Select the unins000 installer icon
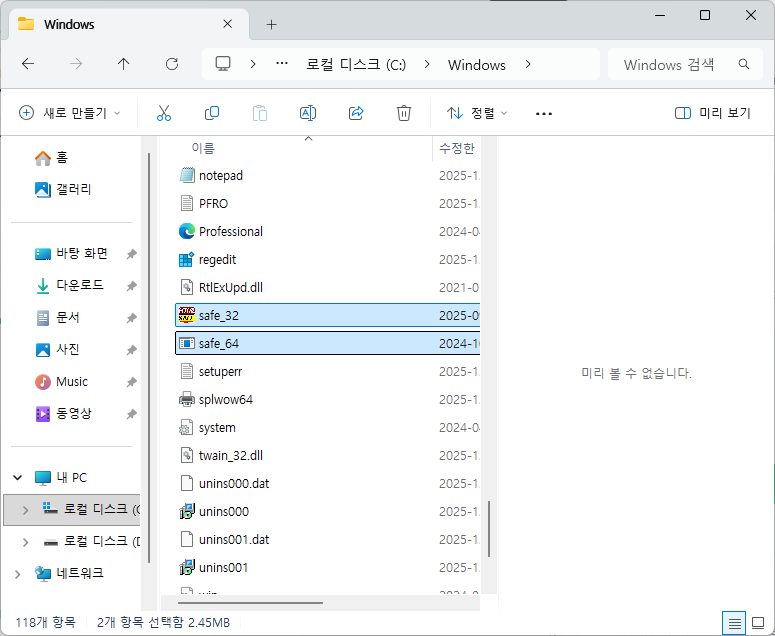This screenshot has width=775, height=636. 187,511
